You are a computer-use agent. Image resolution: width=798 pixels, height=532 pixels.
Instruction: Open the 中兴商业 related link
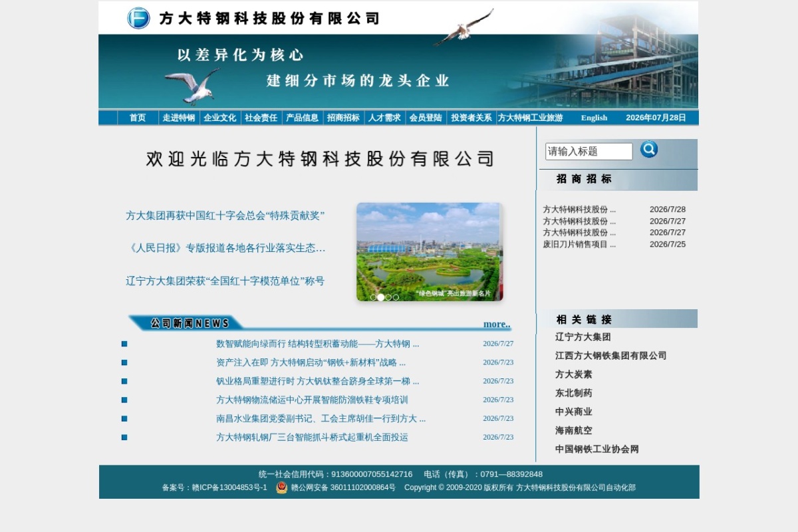(574, 412)
